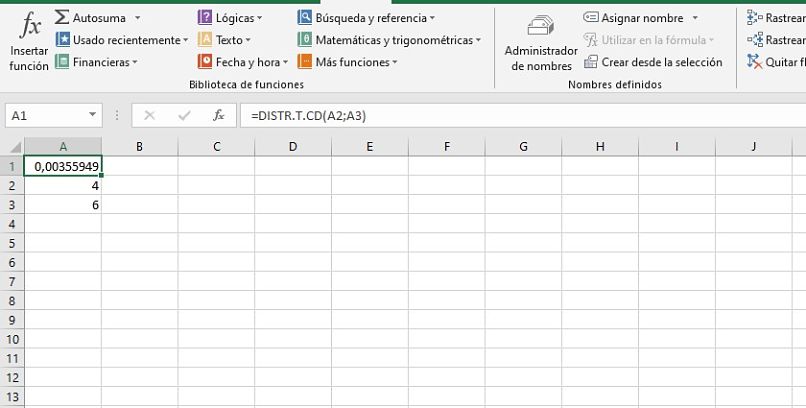Viewport: 806px width, 408px height.
Task: Click the Autosuma sigma icon
Action: pos(62,18)
